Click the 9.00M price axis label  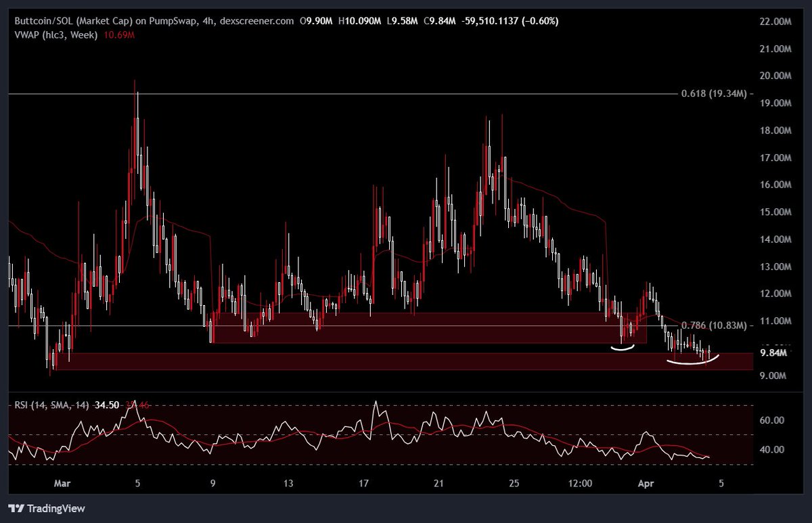[775, 376]
